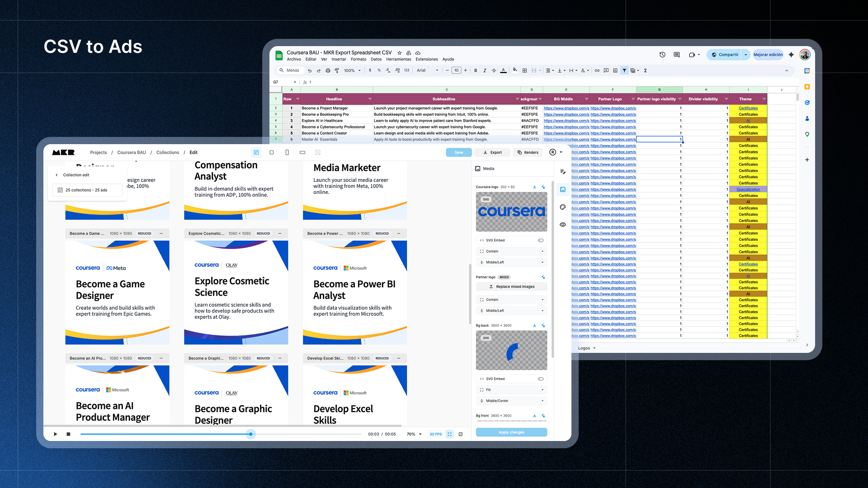Open the 70% zoom dropdown in MKR
The image size is (868, 488).
414,434
